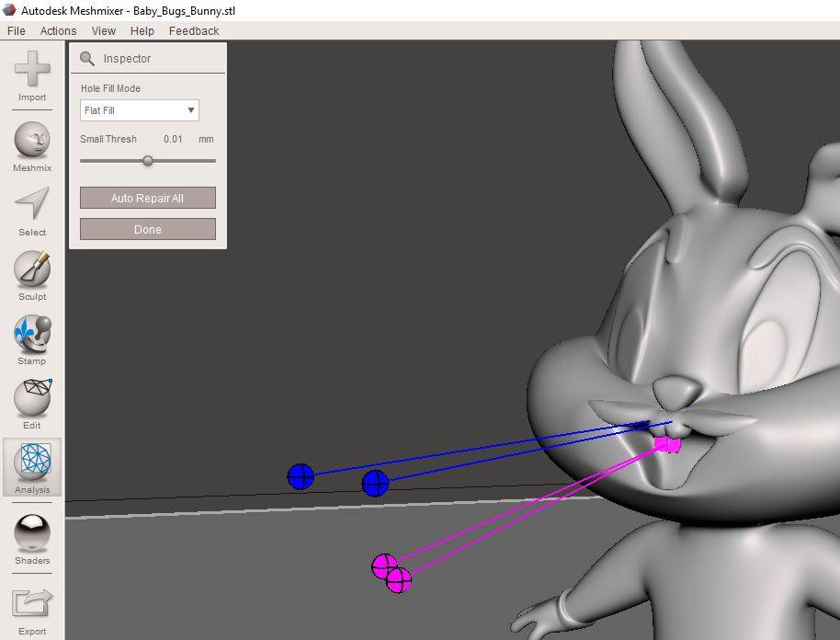Viewport: 840px width, 640px height.
Task: Click the Small Thresh slider handle
Action: [x=148, y=160]
